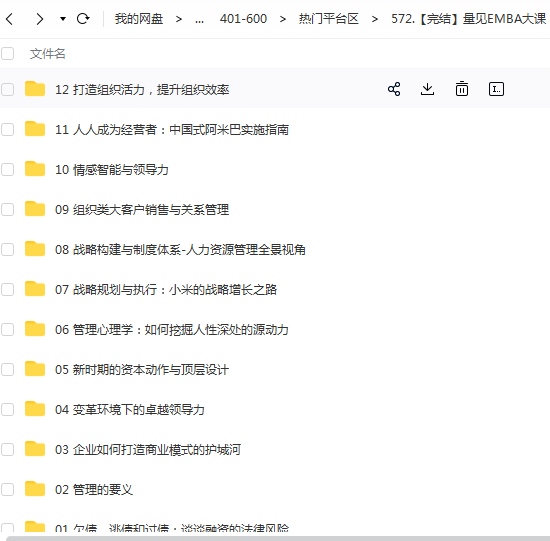Delete the folder 12 打造组织活力 via trash icon
This screenshot has width=550, height=541.
click(x=462, y=89)
